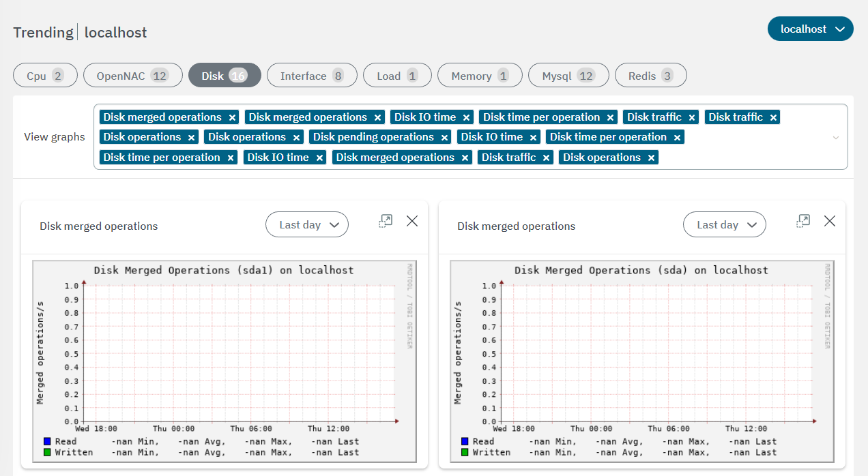Open Last day dropdown on sda1 graph
868x476 pixels.
tap(306, 224)
